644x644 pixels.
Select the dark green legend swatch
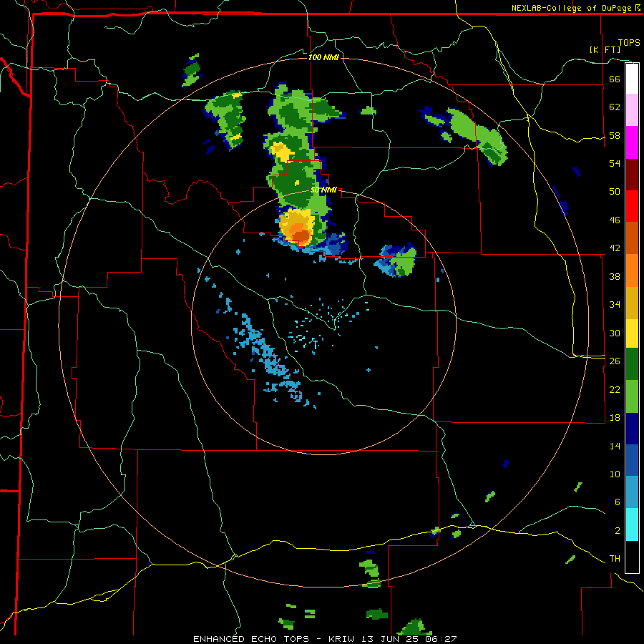point(632,364)
